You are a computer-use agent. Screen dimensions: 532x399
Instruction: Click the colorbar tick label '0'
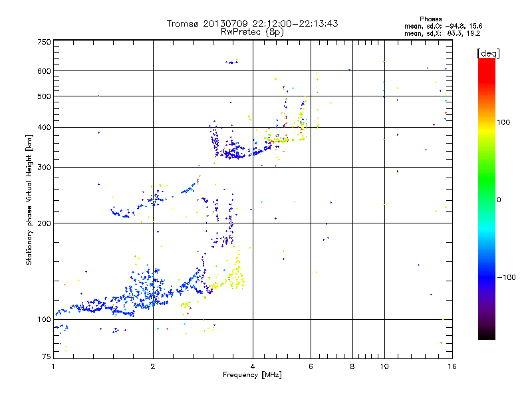coord(499,200)
